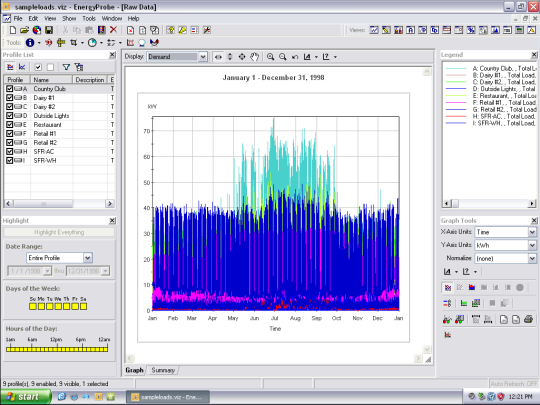Image resolution: width=540 pixels, height=405 pixels.
Task: Select the filter funnel icon in Profile List
Action: pos(66,67)
